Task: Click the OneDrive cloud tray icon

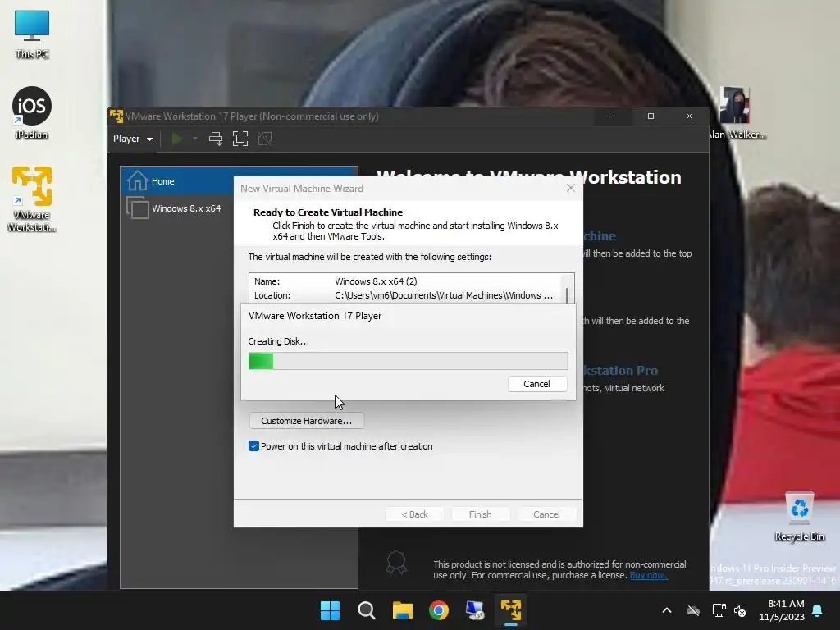Action: click(693, 610)
